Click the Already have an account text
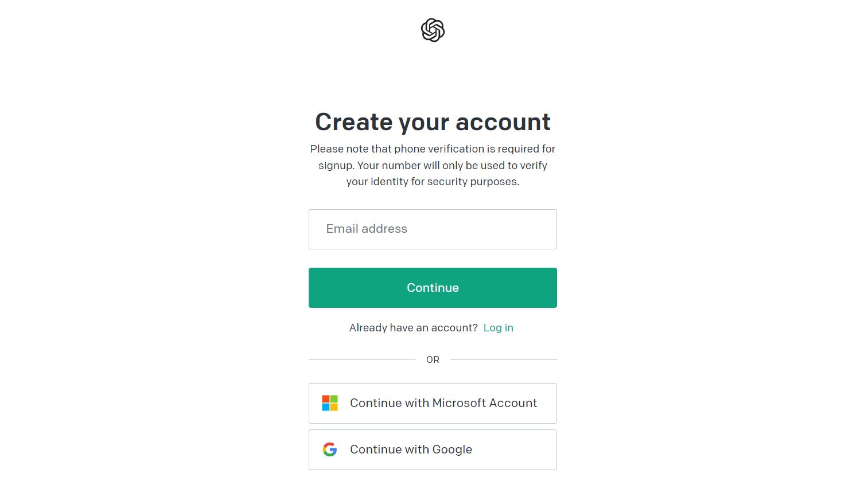The height and width of the screenshot is (485, 868). pos(413,328)
